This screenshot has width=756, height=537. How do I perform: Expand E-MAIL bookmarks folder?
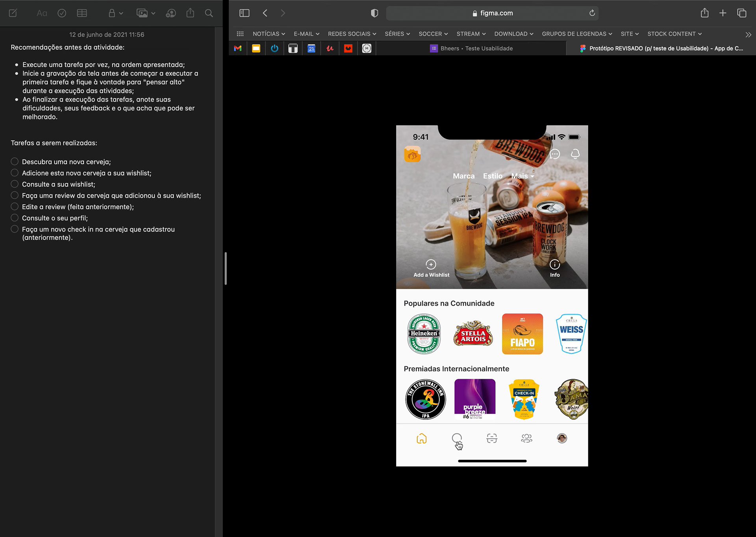(307, 34)
